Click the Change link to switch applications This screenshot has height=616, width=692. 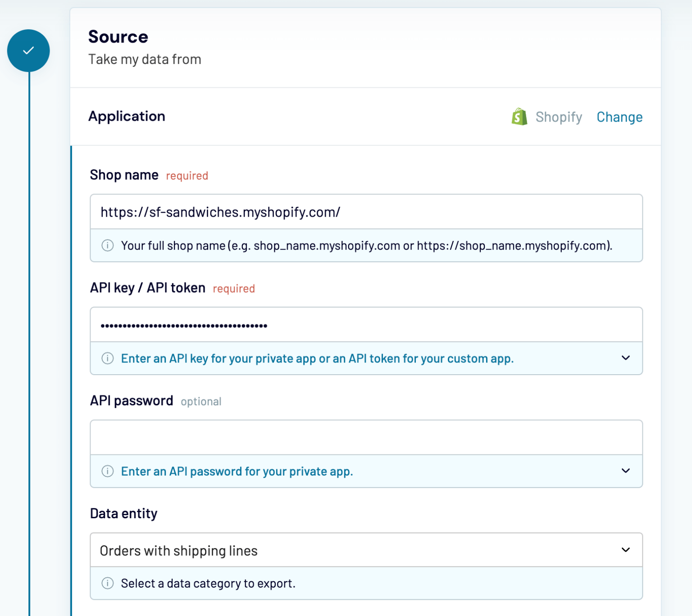pos(619,117)
